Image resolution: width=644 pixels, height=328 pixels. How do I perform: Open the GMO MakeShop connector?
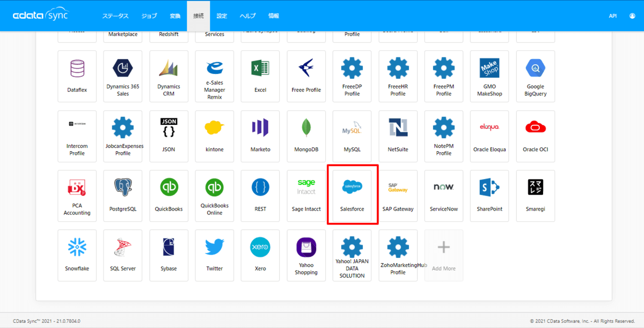[489, 76]
